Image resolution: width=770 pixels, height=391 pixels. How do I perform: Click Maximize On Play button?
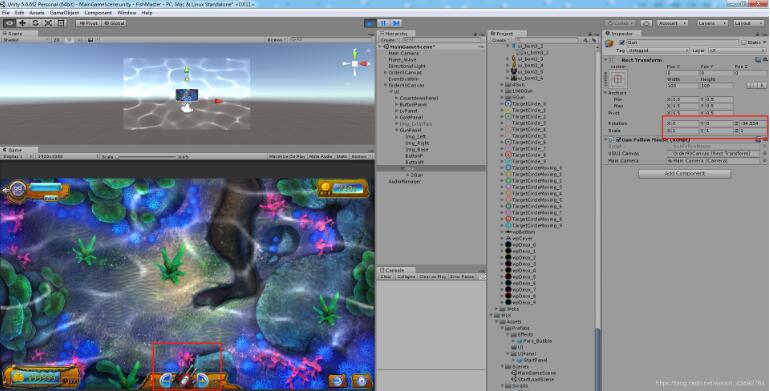287,156
